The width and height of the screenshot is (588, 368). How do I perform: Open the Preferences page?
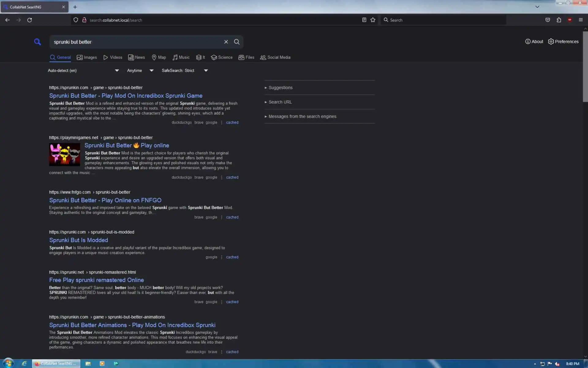point(563,41)
